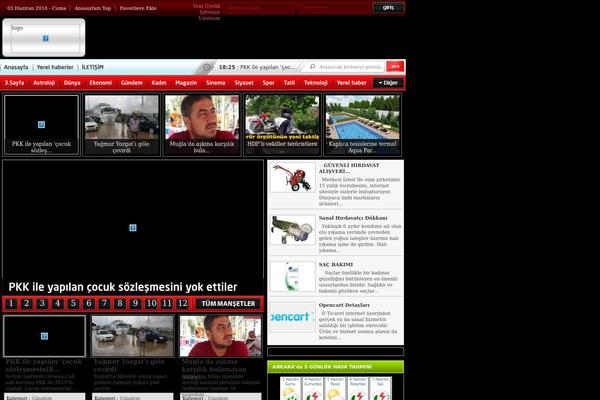Select headline slide number 5
Screen dimensions: 600x400
point(73,304)
